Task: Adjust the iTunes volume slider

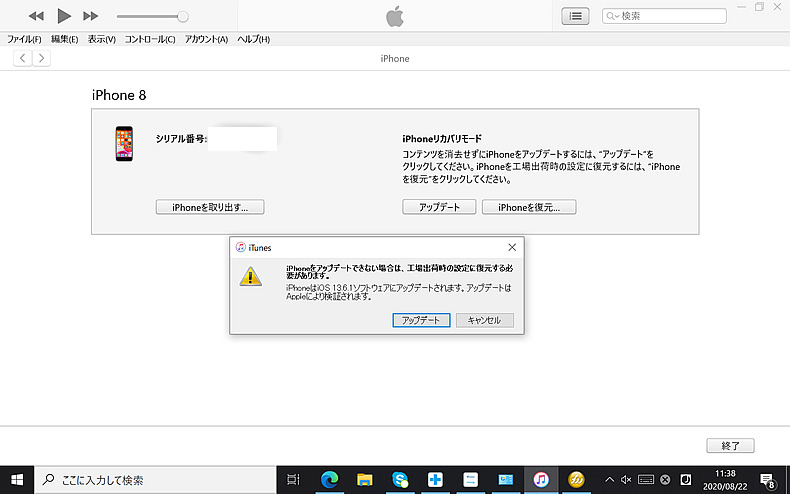Action: 153,17
